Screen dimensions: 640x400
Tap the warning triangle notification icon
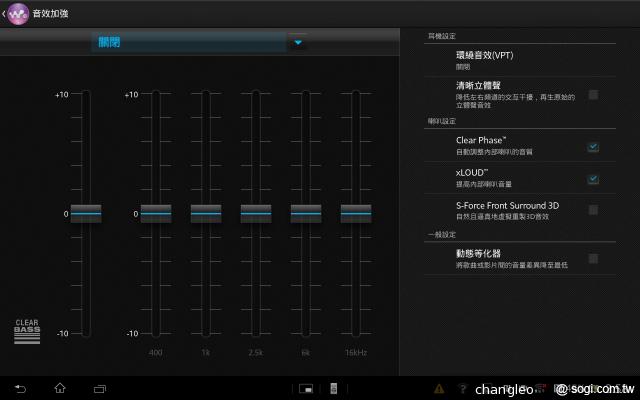pyautogui.click(x=439, y=389)
